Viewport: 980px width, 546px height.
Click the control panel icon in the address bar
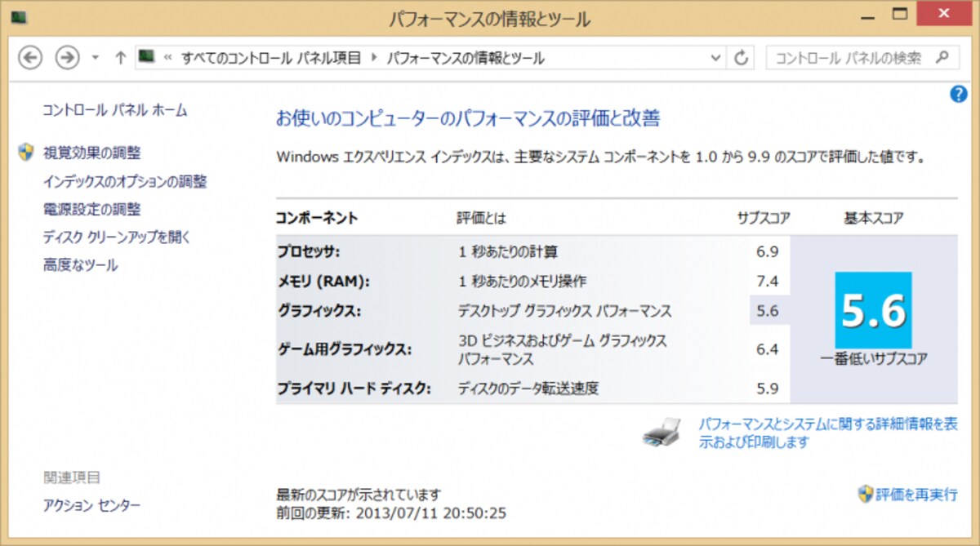(x=146, y=57)
